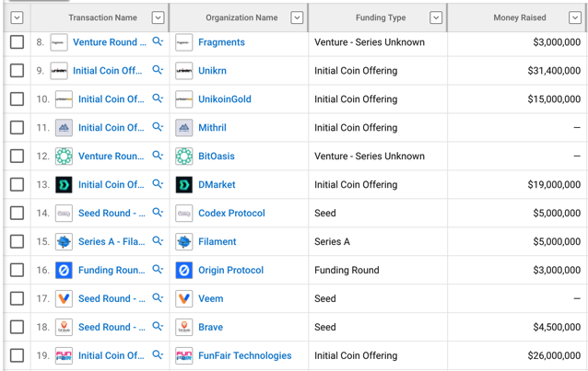Tick the checkbox for row 8 Fragments
Screen dimensions: 588x371
pyautogui.click(x=17, y=42)
